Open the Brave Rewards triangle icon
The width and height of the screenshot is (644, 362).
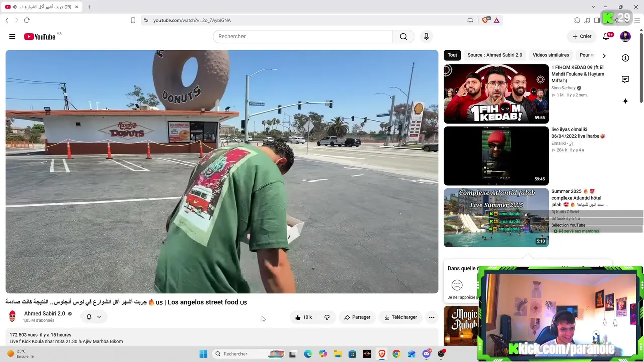click(x=497, y=20)
